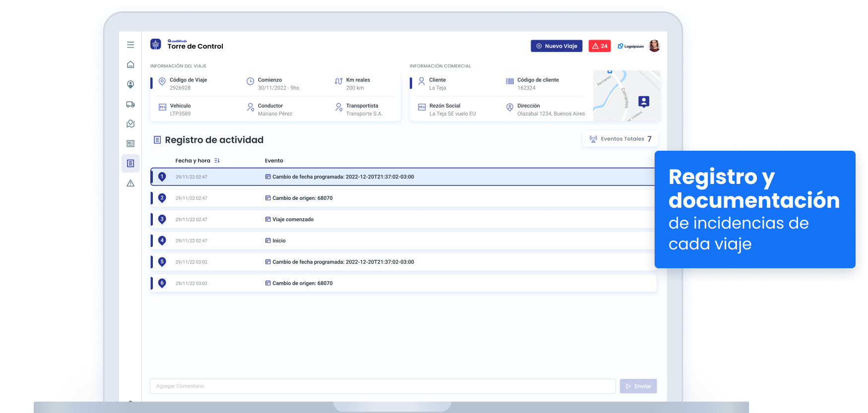Click the news card sidebar icon

(131, 144)
